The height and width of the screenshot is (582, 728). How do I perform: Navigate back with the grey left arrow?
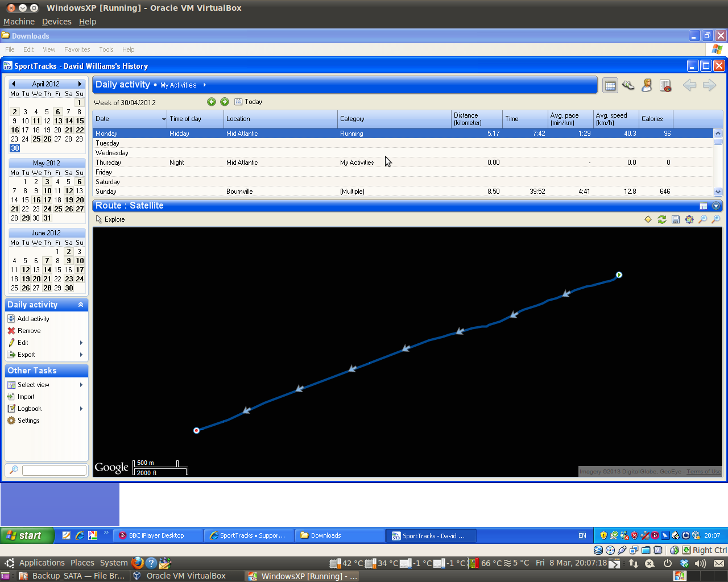coord(689,85)
